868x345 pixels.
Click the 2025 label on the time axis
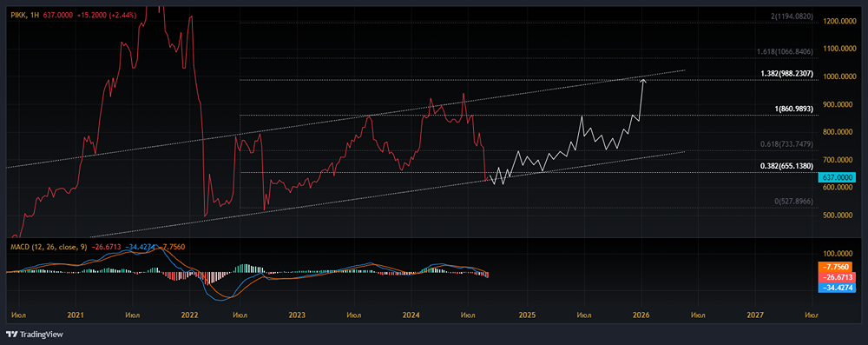527,315
